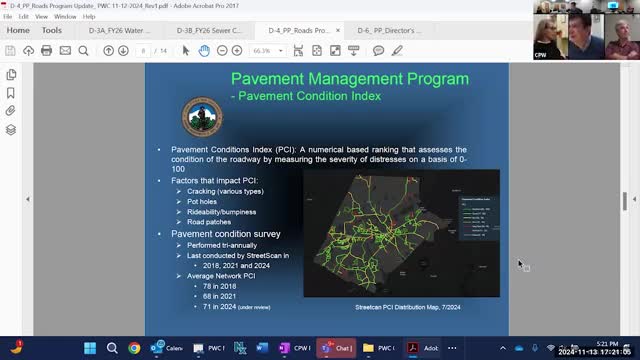Image resolution: width=640 pixels, height=360 pixels.
Task: Switch to the Tools tab
Action: (51, 30)
